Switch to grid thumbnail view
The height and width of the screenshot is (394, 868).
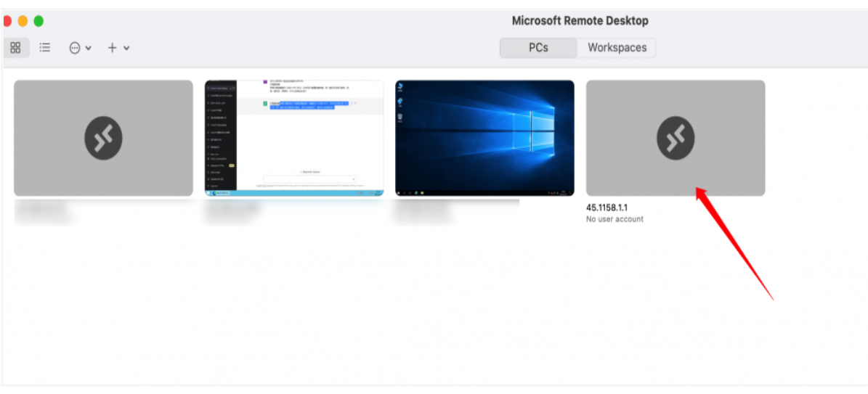click(x=15, y=48)
